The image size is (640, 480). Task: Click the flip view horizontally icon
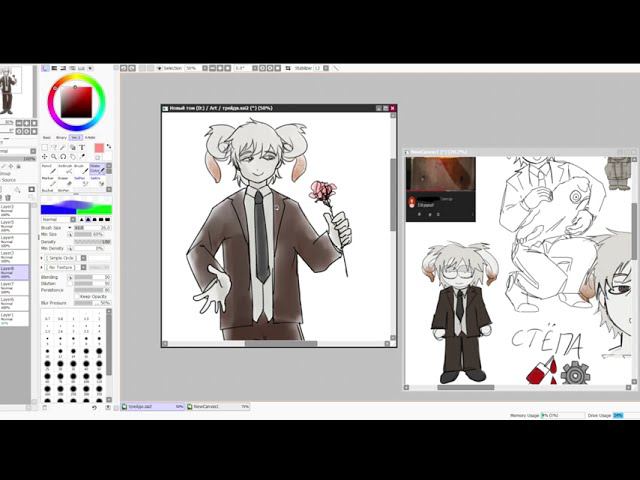pos(288,68)
